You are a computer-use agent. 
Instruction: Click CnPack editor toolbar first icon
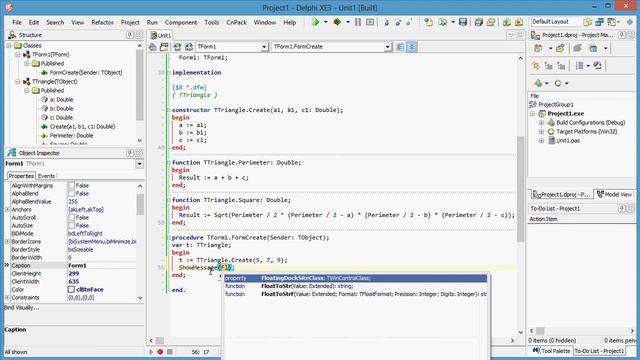[153, 47]
